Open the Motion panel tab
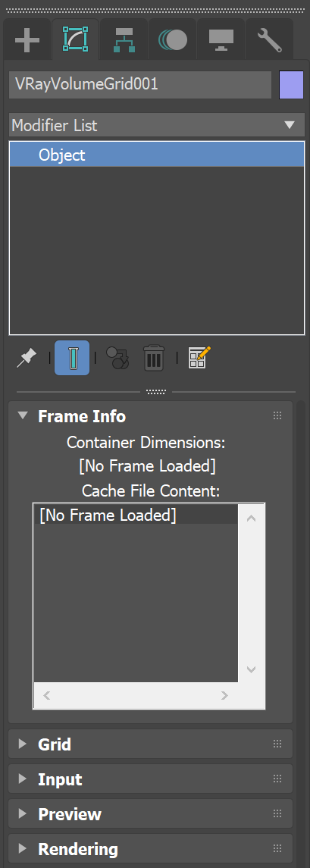 173,40
